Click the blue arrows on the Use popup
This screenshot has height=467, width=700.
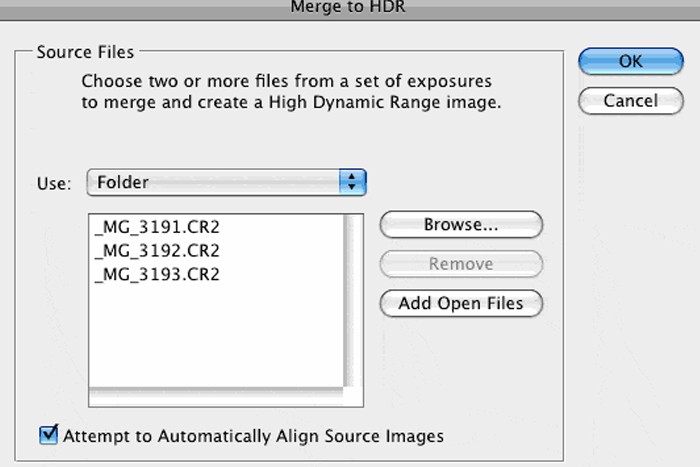point(353,182)
